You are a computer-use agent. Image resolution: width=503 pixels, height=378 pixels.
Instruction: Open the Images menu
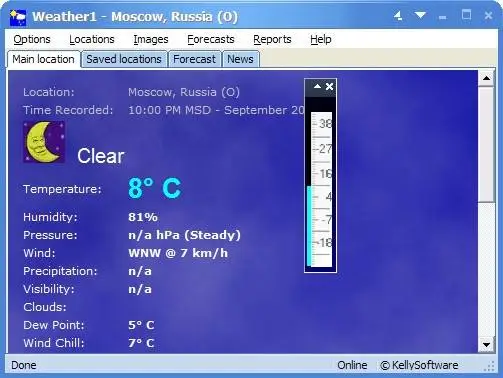pos(151,39)
